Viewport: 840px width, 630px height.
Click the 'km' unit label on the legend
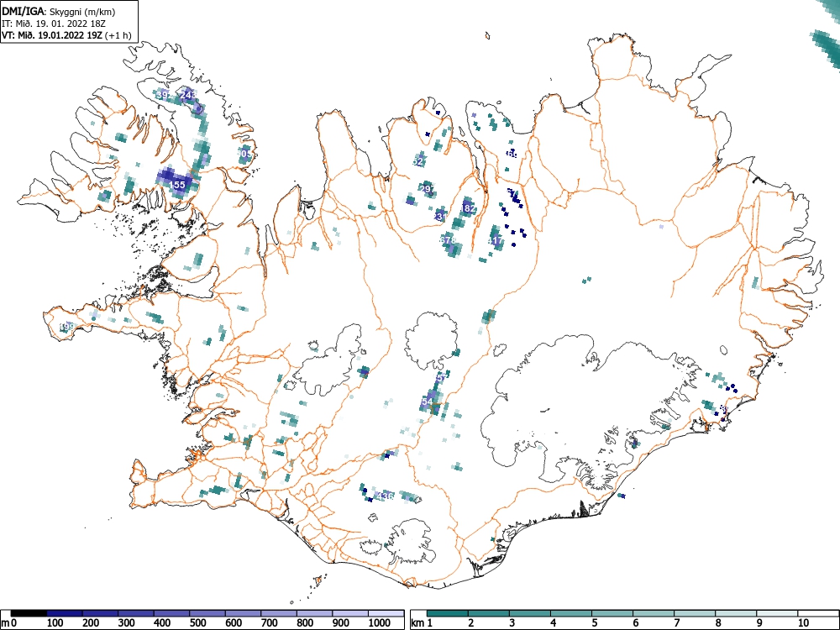click(417, 623)
